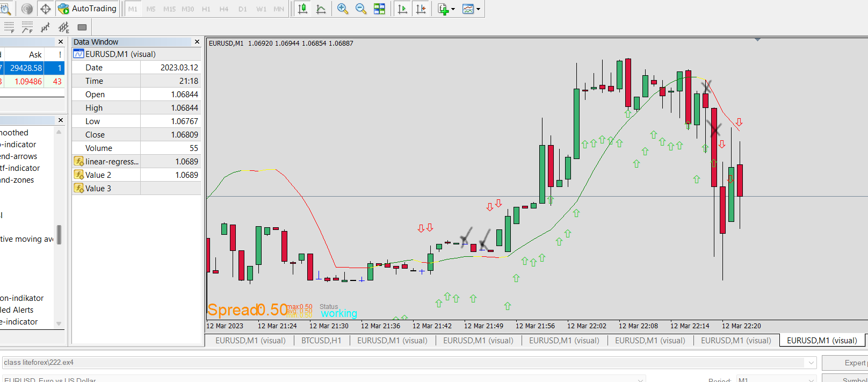Enable chart auto scroll icon

click(x=402, y=9)
